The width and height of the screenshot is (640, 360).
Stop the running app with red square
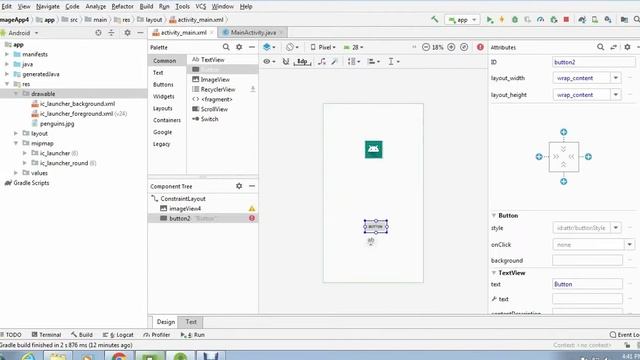click(566, 19)
